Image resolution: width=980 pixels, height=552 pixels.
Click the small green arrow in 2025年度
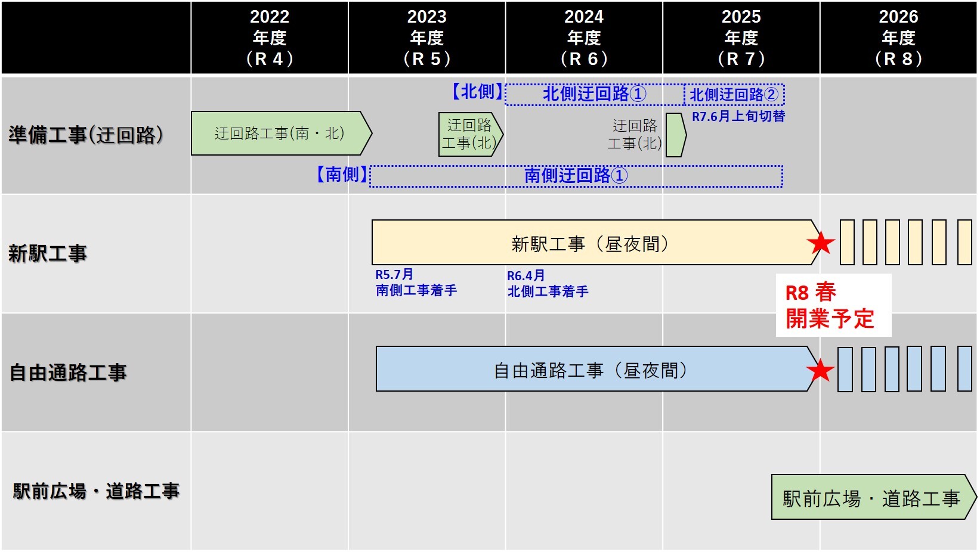676,135
